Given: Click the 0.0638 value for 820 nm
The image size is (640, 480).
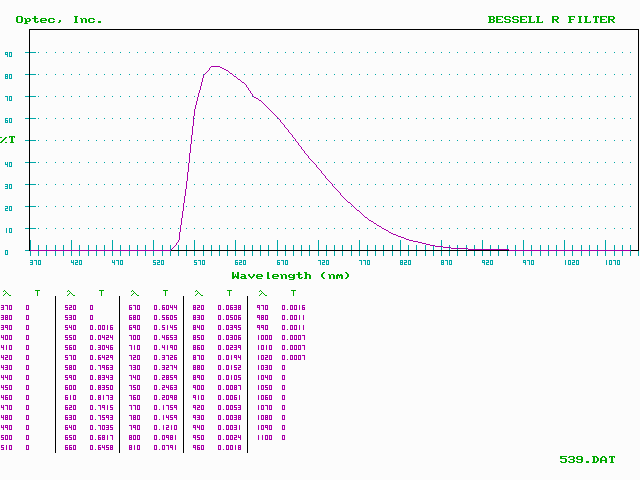Looking at the screenshot, I should point(229,308).
